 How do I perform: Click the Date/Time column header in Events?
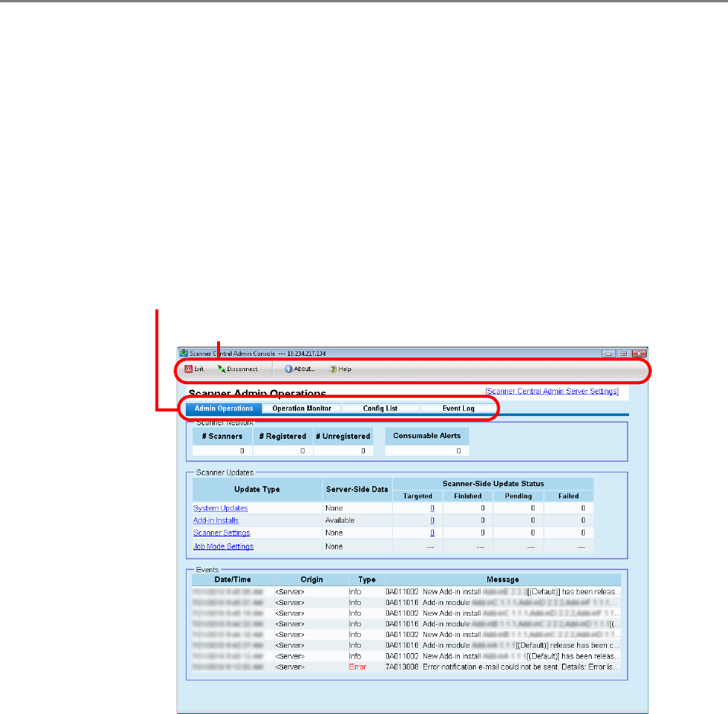pos(232,579)
